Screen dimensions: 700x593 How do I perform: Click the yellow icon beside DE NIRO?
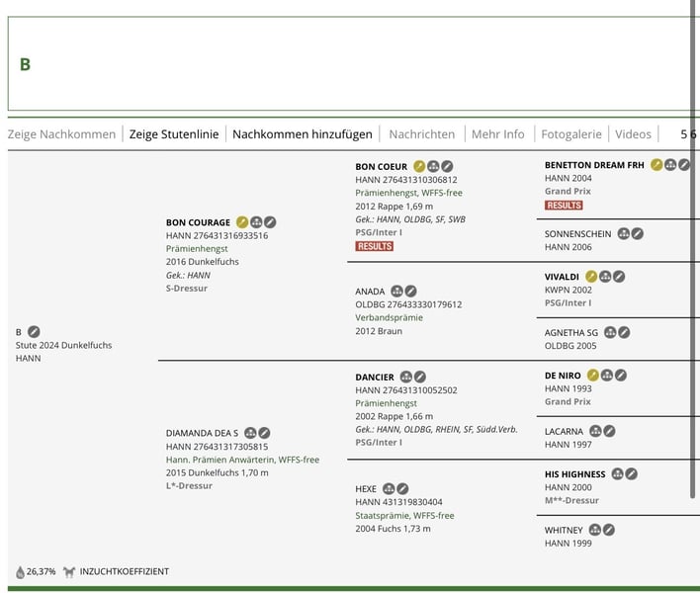[x=593, y=376]
